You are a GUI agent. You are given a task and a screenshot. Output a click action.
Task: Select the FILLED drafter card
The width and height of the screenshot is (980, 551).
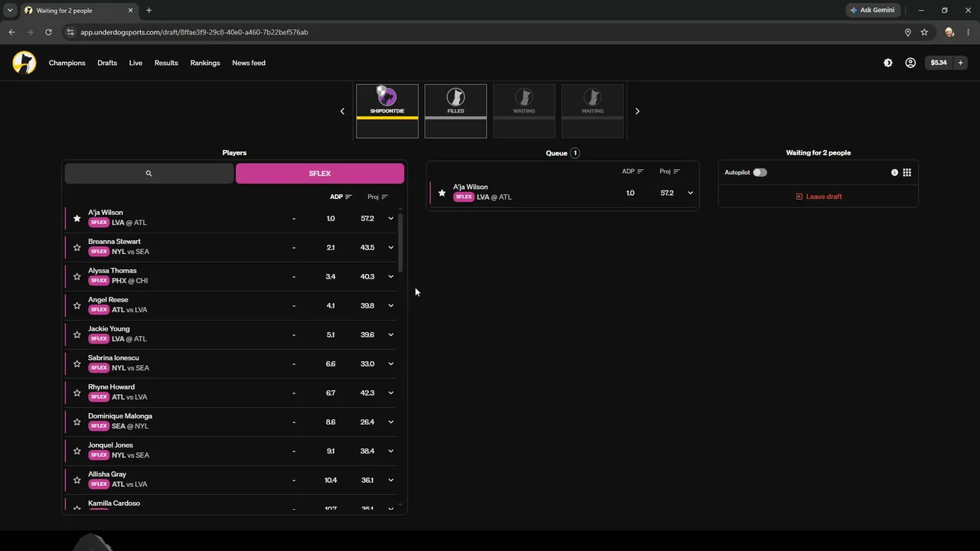[456, 111]
